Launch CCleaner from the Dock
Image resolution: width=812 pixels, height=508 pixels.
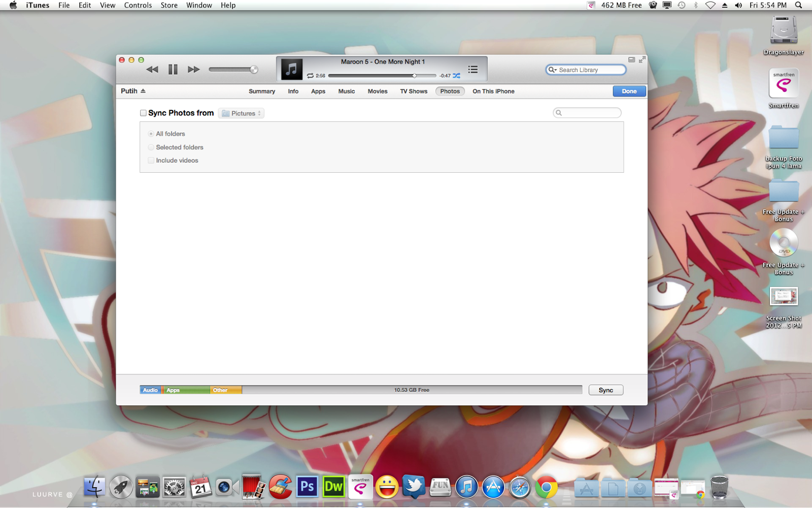(x=280, y=487)
